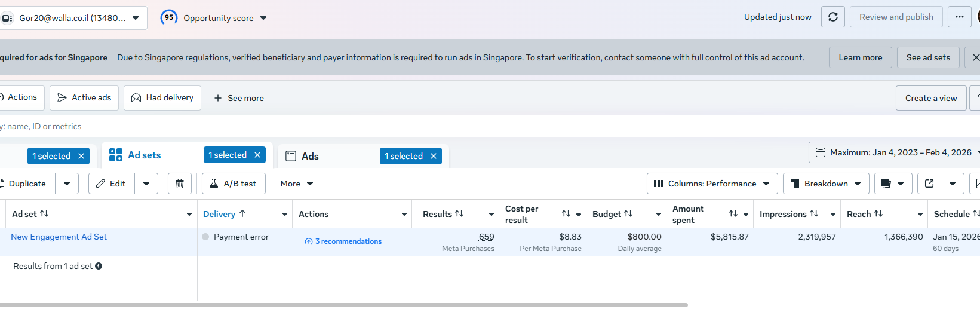This screenshot has height=315, width=980.
Task: Click the Opportunity score 95 indicator
Action: 170,17
